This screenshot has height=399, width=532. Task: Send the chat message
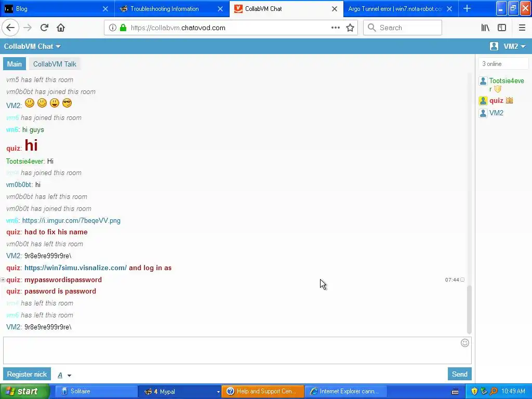point(459,374)
